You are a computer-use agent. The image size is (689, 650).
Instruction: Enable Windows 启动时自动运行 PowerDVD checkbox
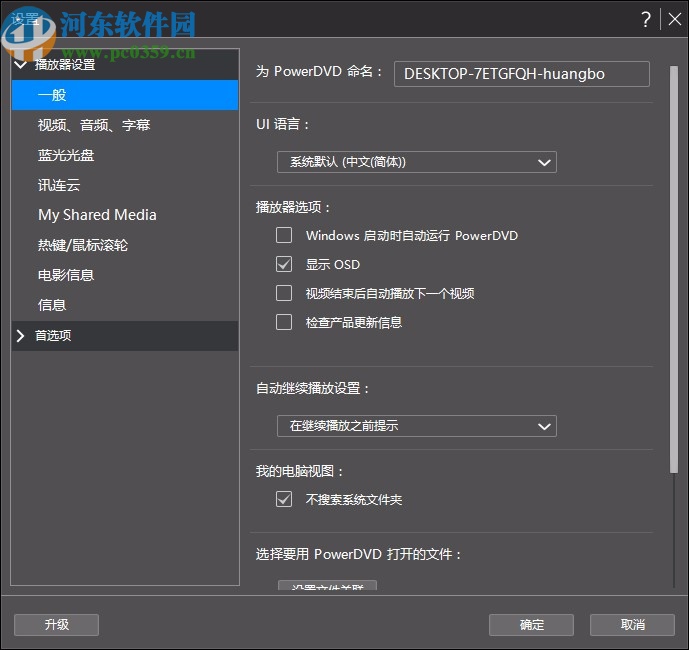click(x=284, y=235)
